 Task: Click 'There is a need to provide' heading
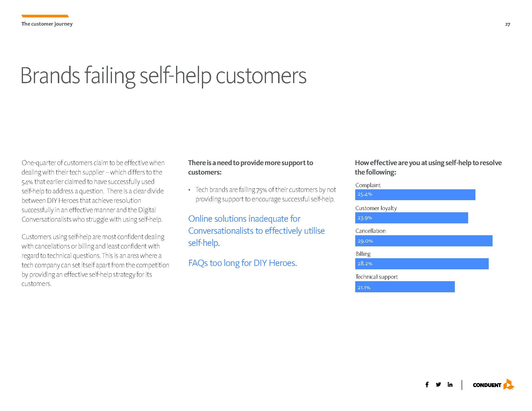pos(251,167)
